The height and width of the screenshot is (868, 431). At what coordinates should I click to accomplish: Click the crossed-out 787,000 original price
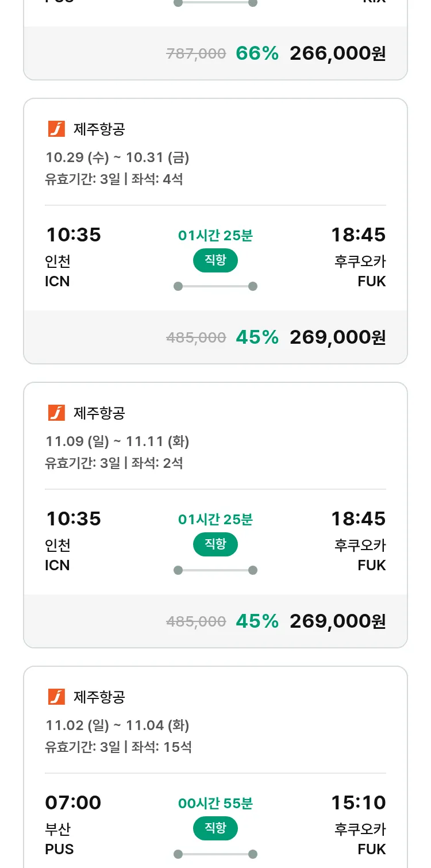[196, 54]
